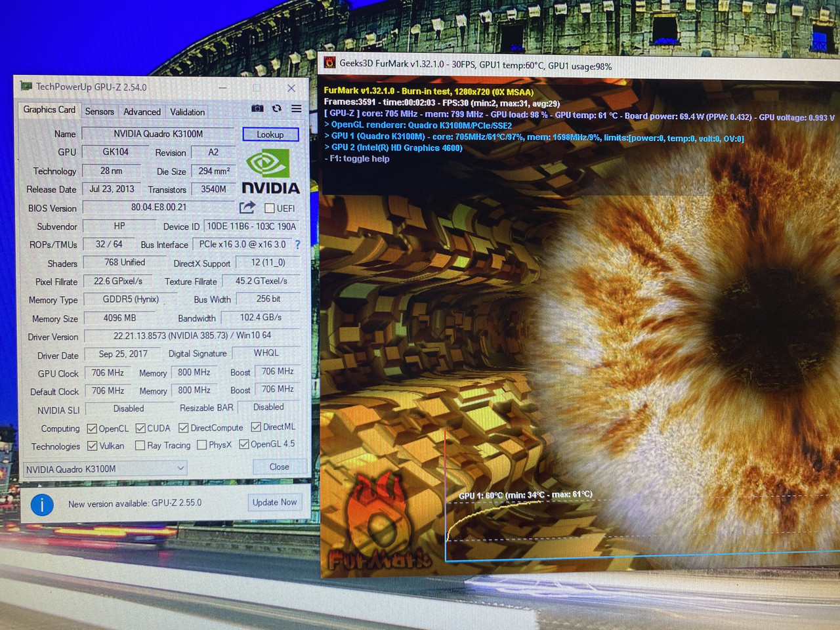This screenshot has width=840, height=630.
Task: Minimize the GPU-Z window
Action: click(223, 87)
